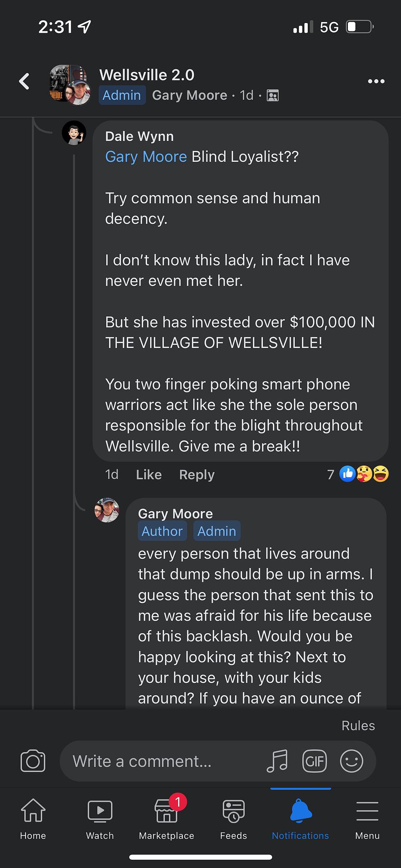Viewport: 401px width, 868px height.
Task: Open Dale Wynn's profile avatar
Action: 74,133
